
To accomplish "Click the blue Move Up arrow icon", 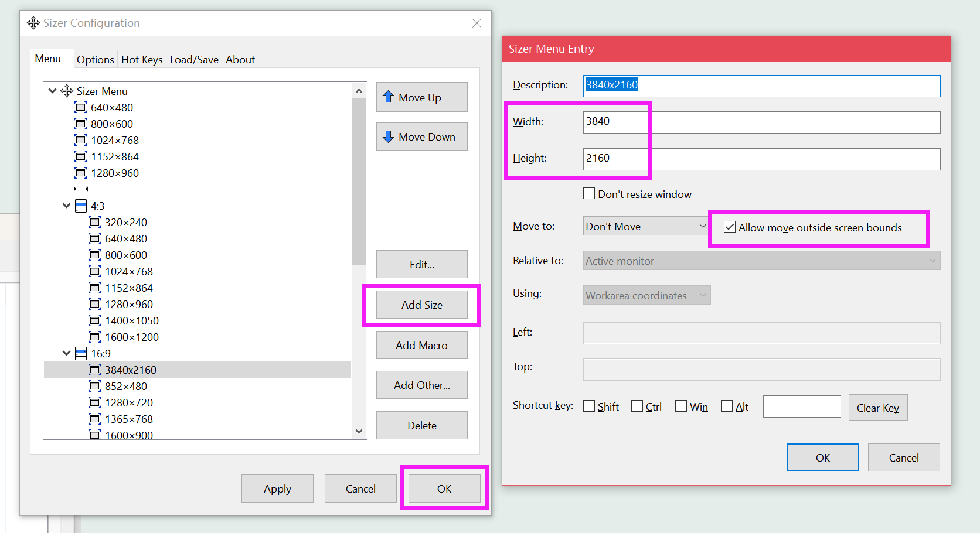I will click(388, 97).
